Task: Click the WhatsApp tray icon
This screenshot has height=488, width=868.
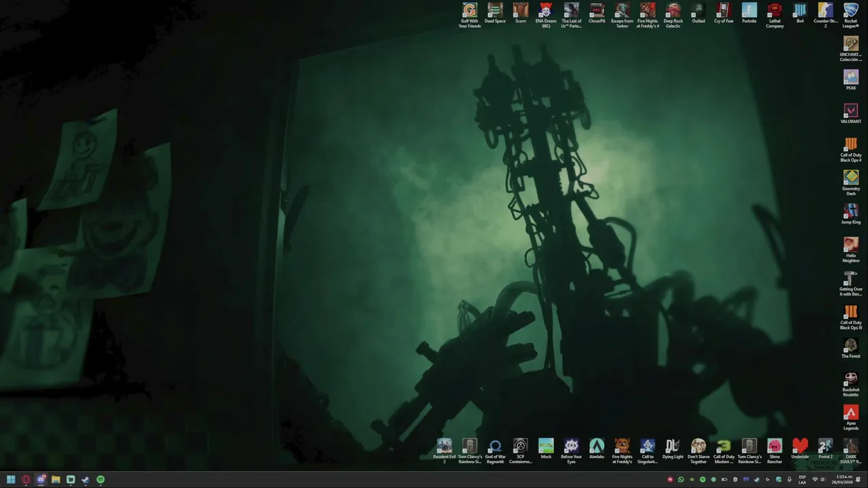Action: 681,480
